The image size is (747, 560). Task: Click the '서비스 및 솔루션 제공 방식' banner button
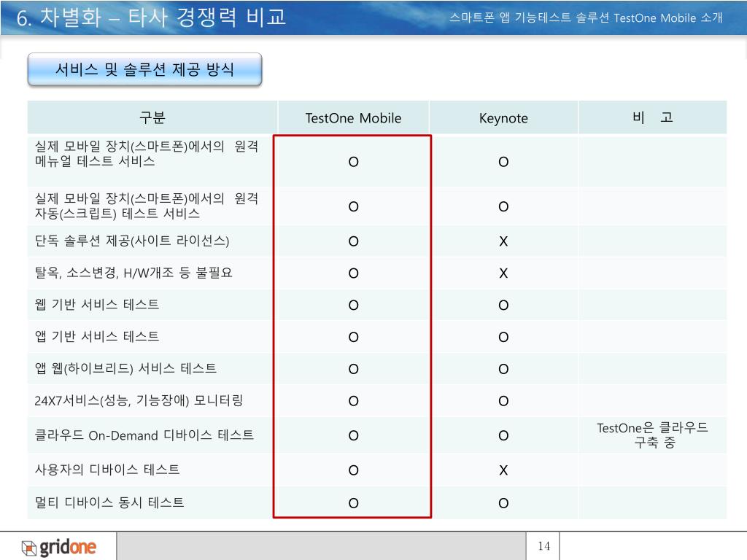tap(145, 69)
